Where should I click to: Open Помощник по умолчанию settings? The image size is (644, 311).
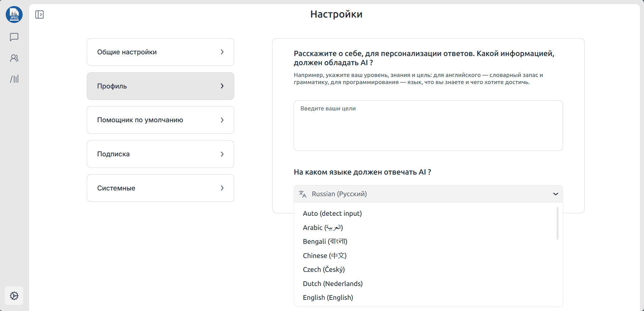pos(160,120)
